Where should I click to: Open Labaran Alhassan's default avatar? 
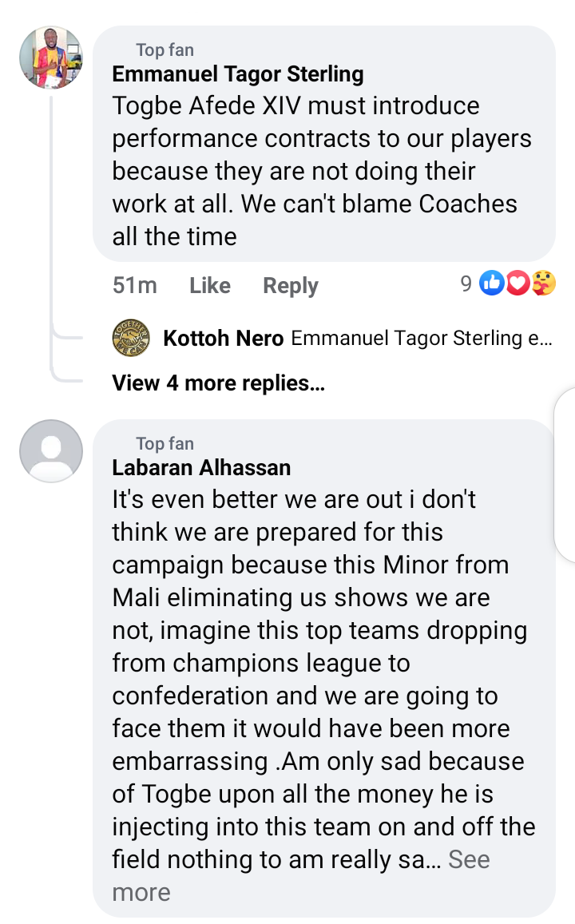[50, 451]
